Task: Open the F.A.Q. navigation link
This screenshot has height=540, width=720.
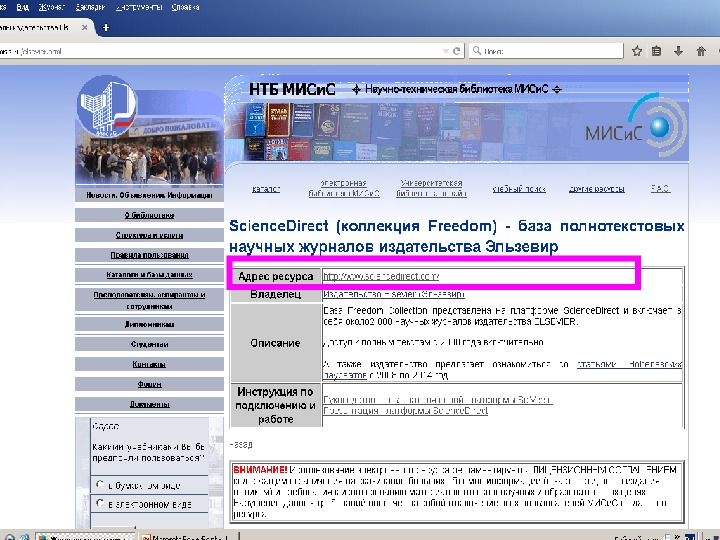Action: (x=660, y=188)
